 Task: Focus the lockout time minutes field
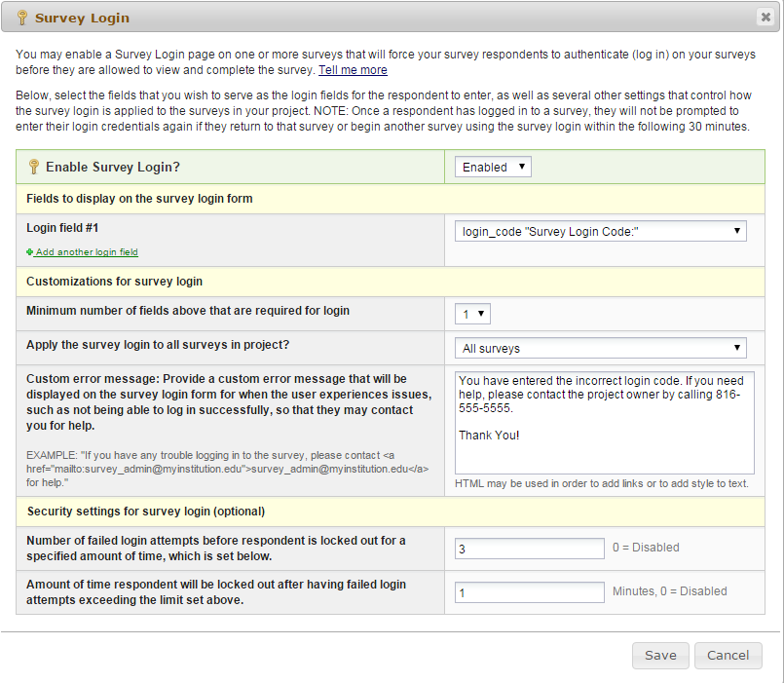click(x=529, y=592)
